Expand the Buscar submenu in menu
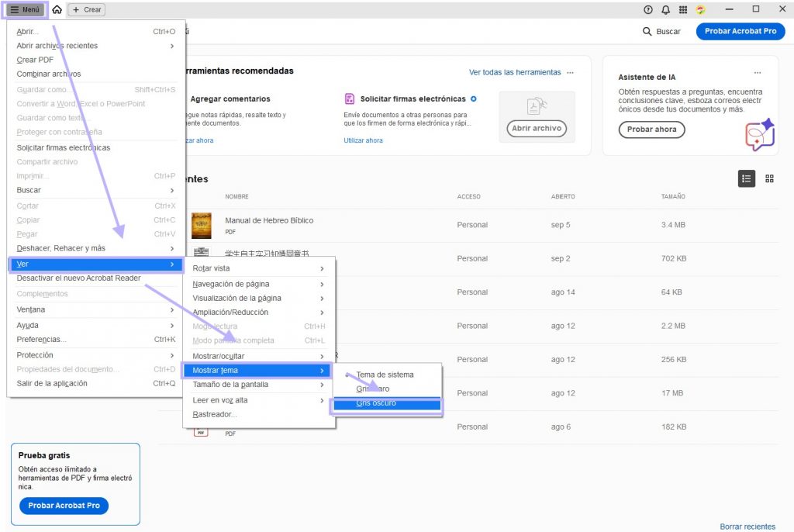 point(95,190)
